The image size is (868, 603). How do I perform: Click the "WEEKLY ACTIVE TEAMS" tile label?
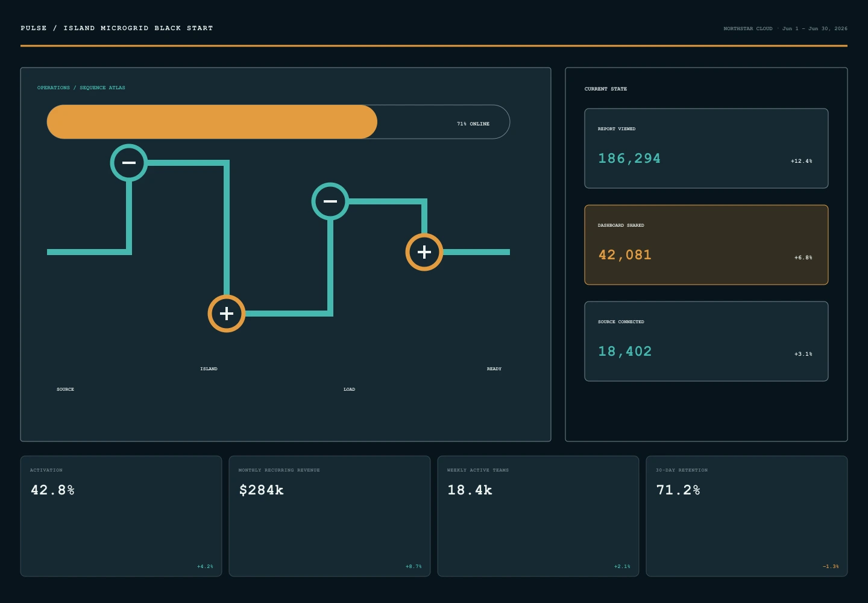coord(478,470)
